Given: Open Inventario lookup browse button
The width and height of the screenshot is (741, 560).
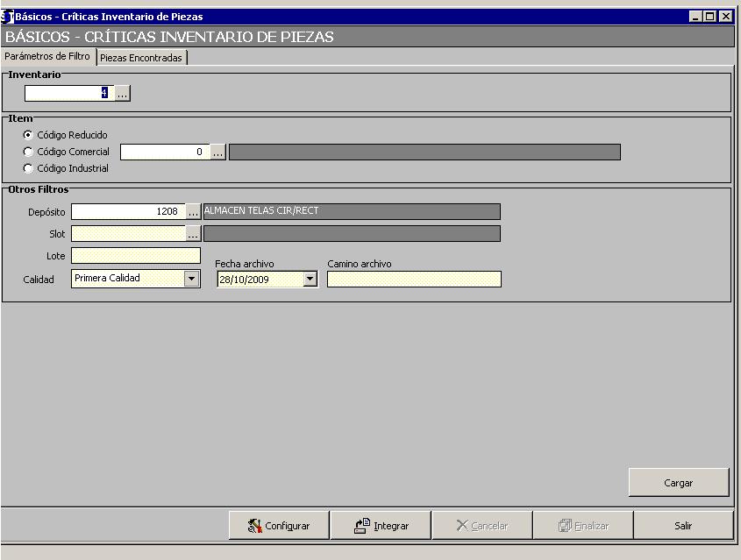Looking at the screenshot, I should (x=123, y=93).
